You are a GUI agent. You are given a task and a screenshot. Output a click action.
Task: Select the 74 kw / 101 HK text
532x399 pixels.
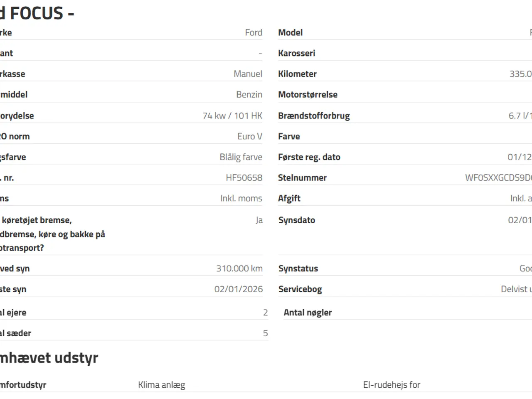tap(232, 116)
